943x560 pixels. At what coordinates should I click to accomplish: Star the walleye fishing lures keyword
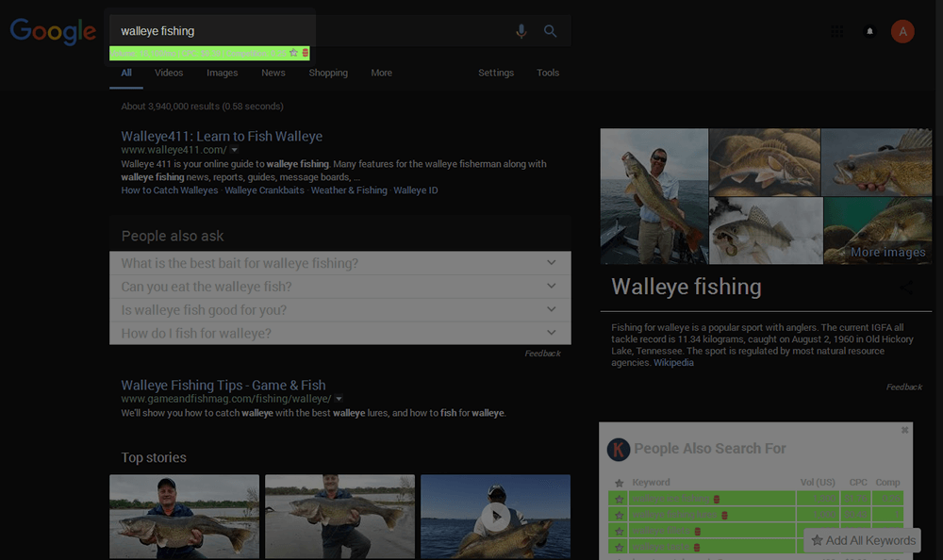coord(619,515)
